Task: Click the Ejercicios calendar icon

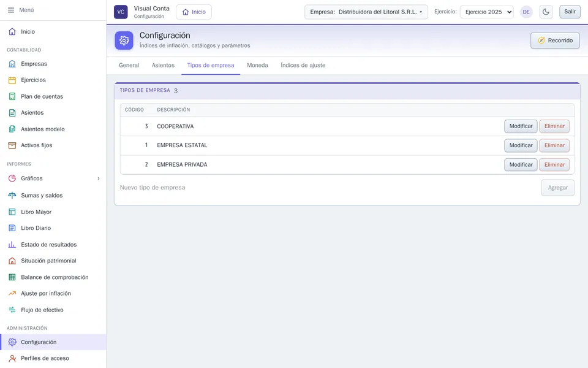Action: (x=12, y=80)
